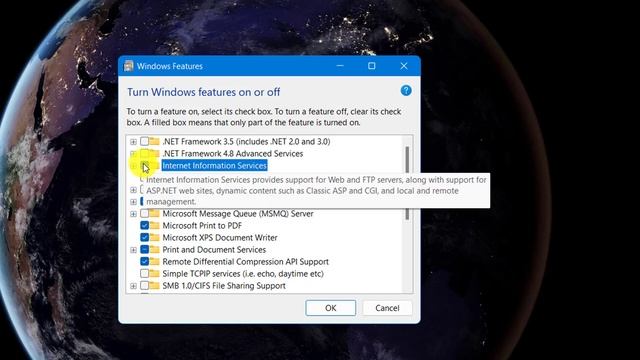Image resolution: width=640 pixels, height=360 pixels.
Task: Select the '.NET Framework 3.5' row label
Action: pos(246,141)
